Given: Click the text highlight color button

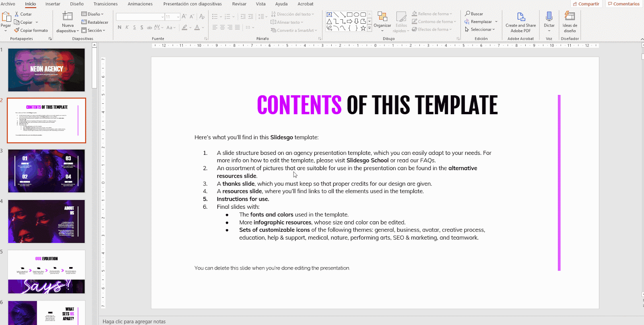Looking at the screenshot, I should pyautogui.click(x=184, y=27).
